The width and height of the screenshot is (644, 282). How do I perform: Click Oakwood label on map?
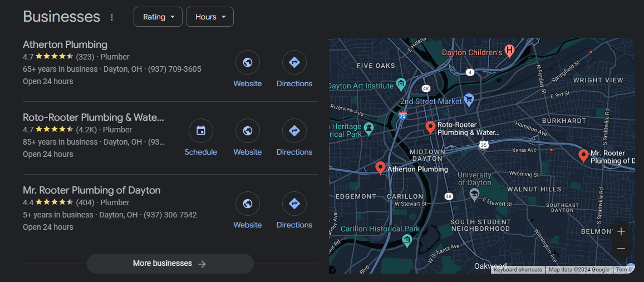pyautogui.click(x=490, y=266)
